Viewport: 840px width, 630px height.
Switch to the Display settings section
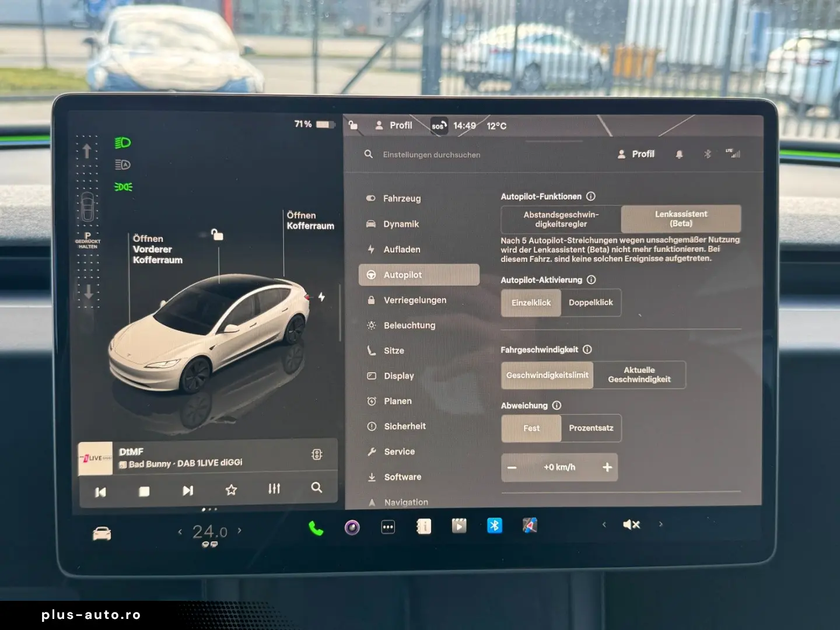[x=398, y=376]
